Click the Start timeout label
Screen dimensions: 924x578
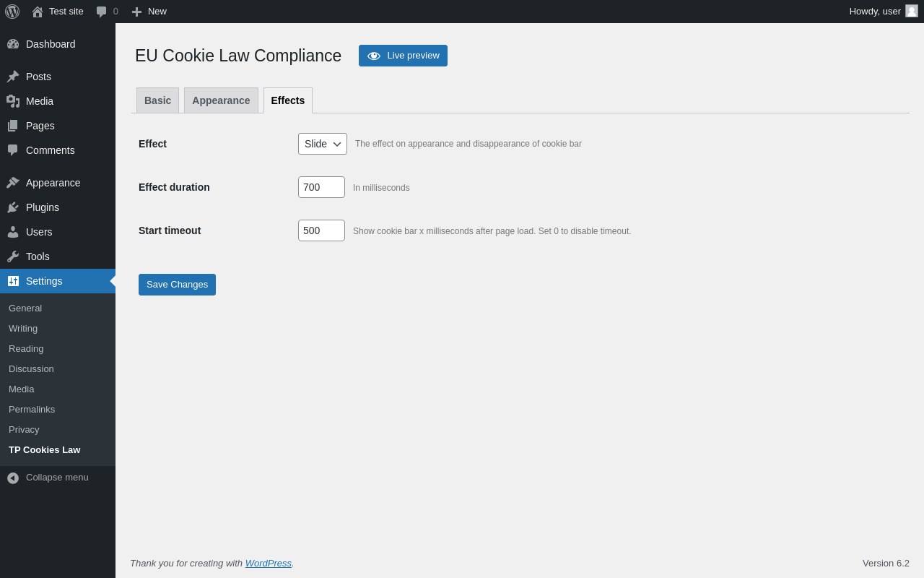[170, 230]
